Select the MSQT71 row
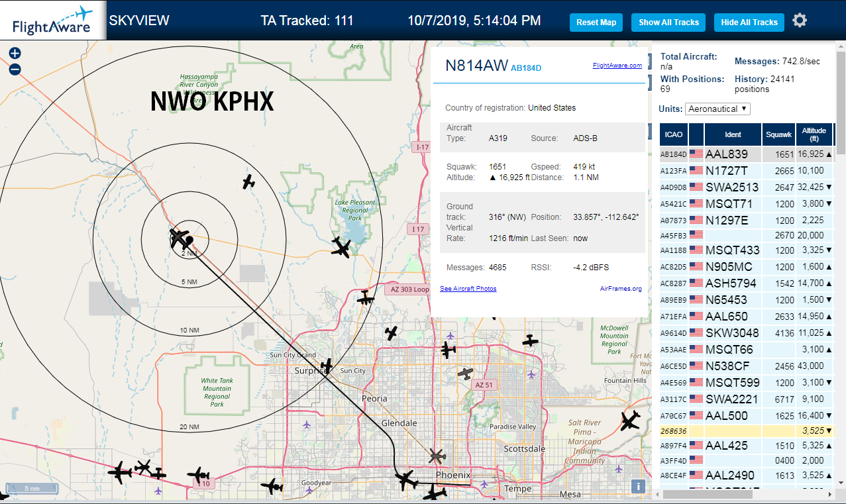The height and width of the screenshot is (504, 846). [747, 203]
